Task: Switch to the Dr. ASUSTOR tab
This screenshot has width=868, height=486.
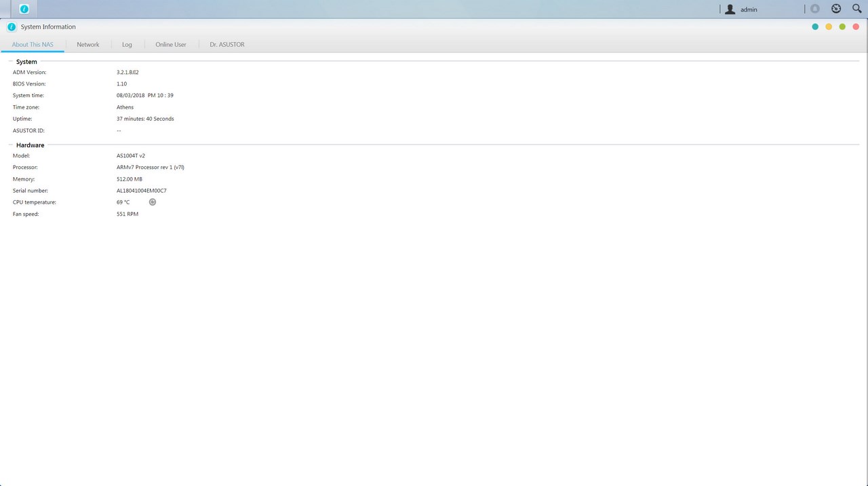Action: 227,45
